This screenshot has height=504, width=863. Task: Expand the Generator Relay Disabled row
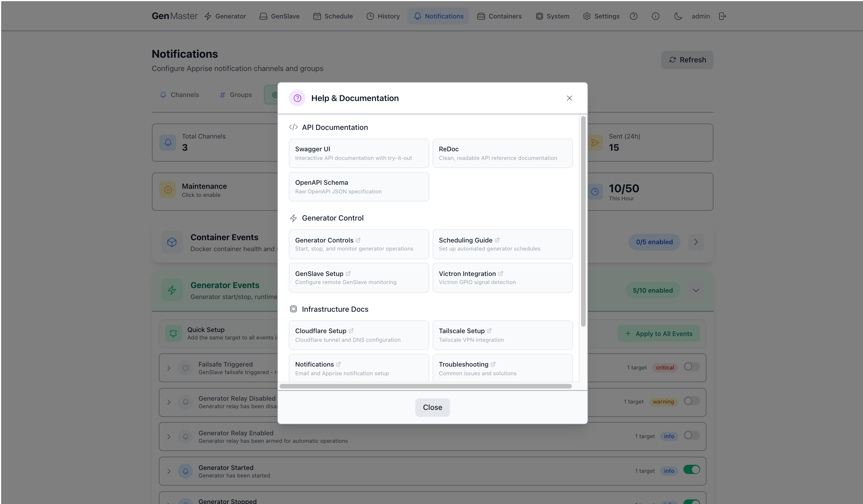pyautogui.click(x=169, y=402)
